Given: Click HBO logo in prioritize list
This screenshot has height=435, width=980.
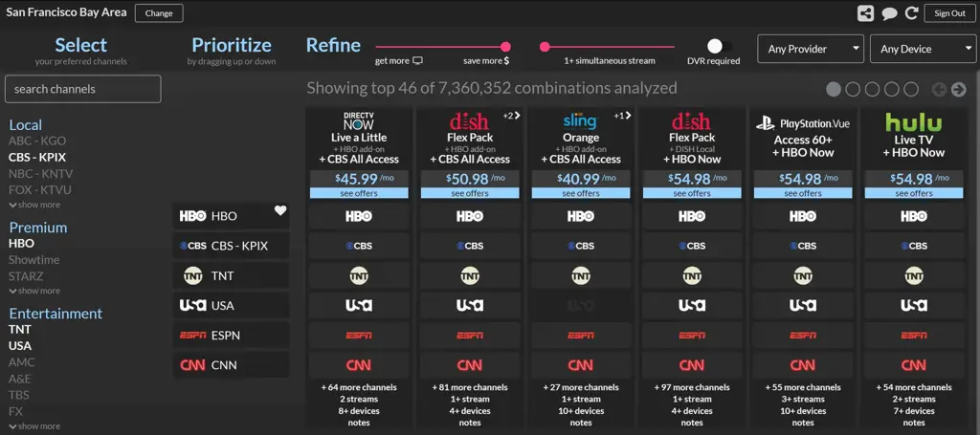Looking at the screenshot, I should click(x=192, y=217).
